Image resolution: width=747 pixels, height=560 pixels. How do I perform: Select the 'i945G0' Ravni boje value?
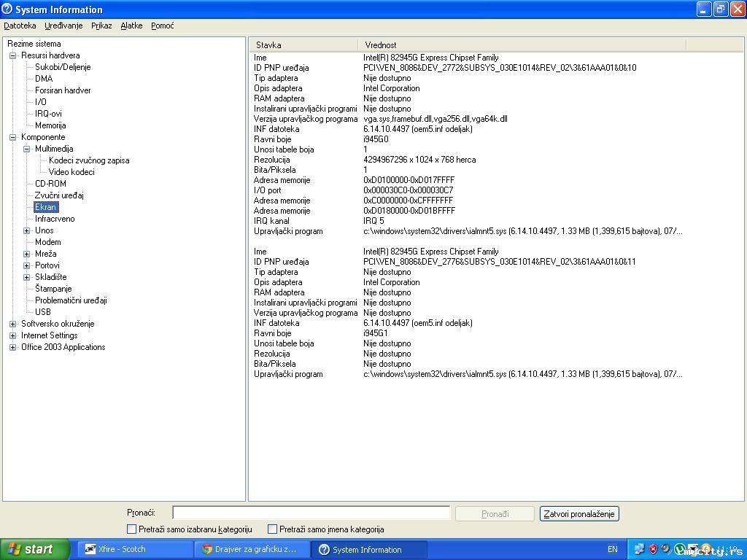tap(376, 139)
